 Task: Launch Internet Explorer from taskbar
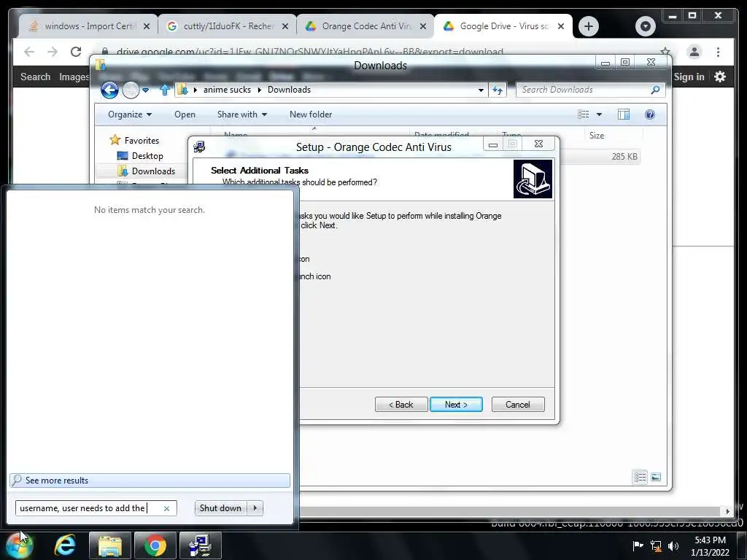[x=65, y=545]
